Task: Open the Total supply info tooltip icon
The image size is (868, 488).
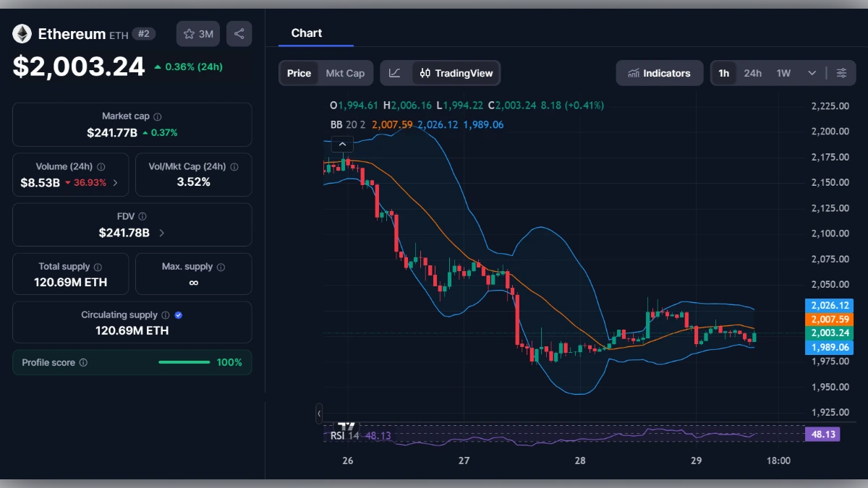Action: (99, 266)
